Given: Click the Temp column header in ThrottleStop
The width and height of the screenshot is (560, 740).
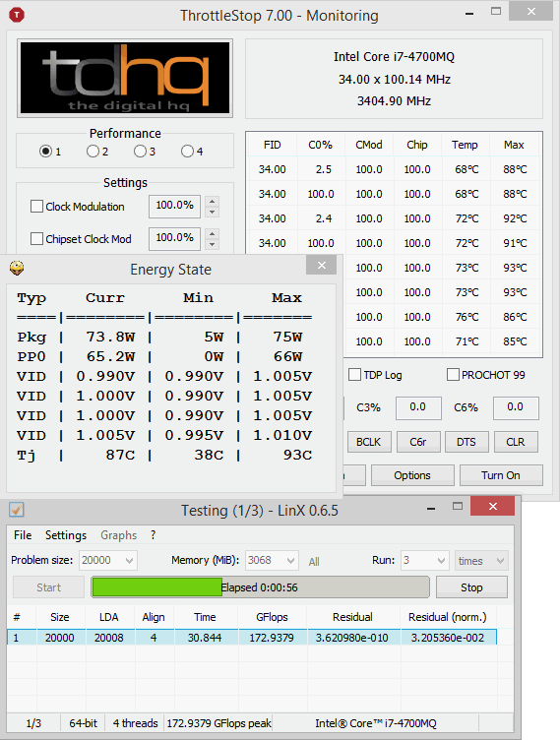Looking at the screenshot, I should pyautogui.click(x=465, y=145).
